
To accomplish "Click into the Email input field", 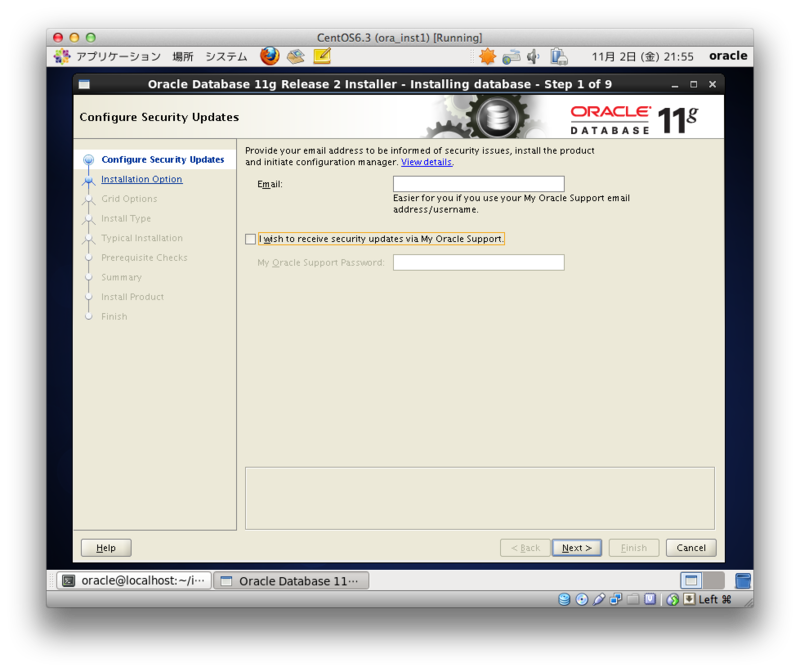I will (x=479, y=184).
